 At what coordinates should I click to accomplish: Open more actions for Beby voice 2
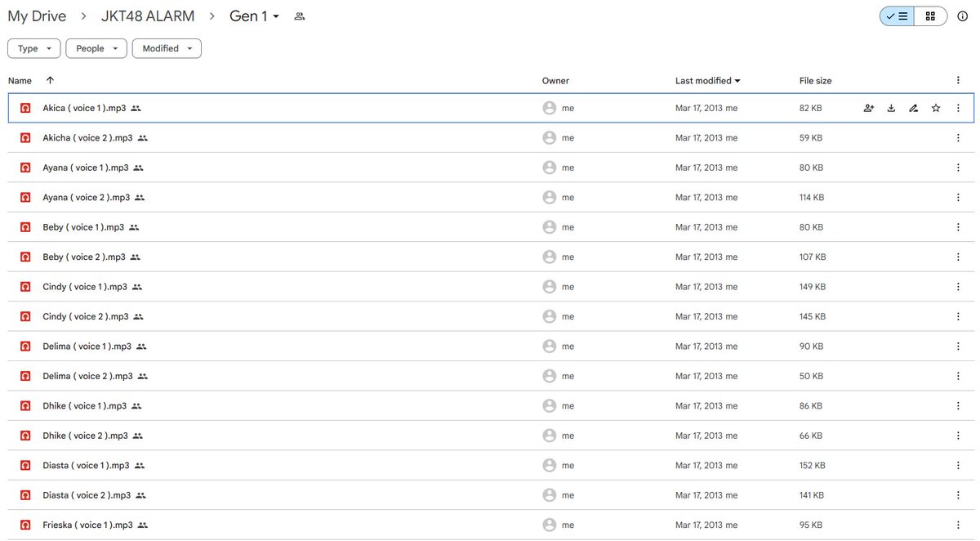click(x=958, y=257)
